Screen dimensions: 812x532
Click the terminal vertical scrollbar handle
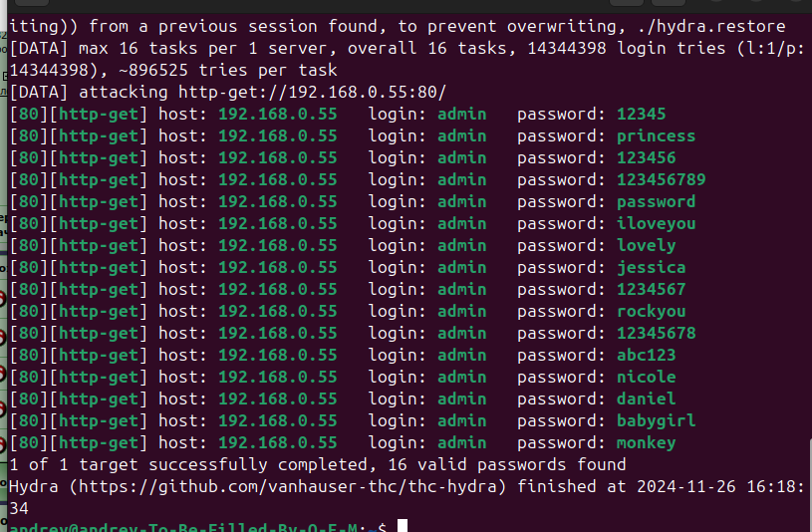click(809, 484)
